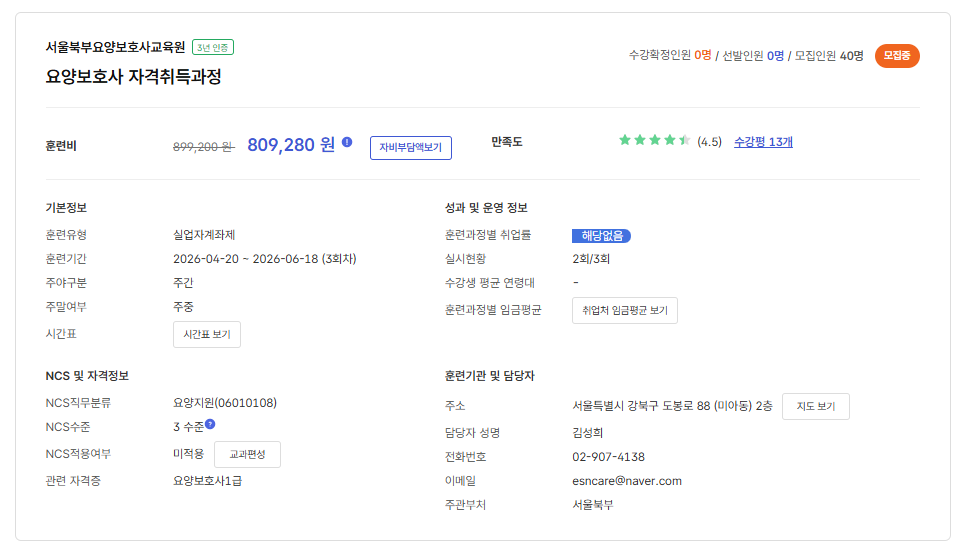Click the 교과편성 button
Viewport: 964px width, 552px height.
click(247, 455)
